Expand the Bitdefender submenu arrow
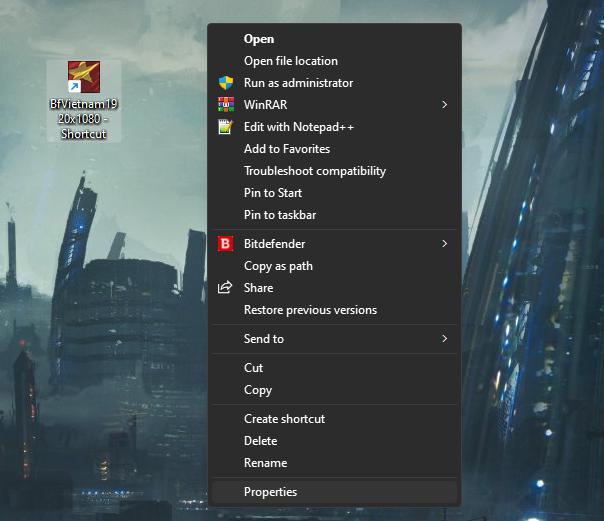Screen dimensions: 604x521 click(x=444, y=244)
